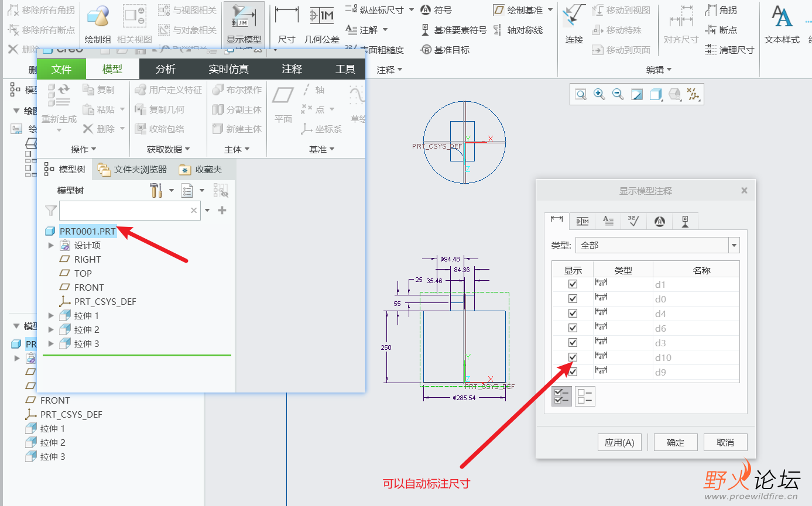Image resolution: width=812 pixels, height=506 pixels.
Task: Uncheck the display checkbox for d0
Action: [573, 298]
